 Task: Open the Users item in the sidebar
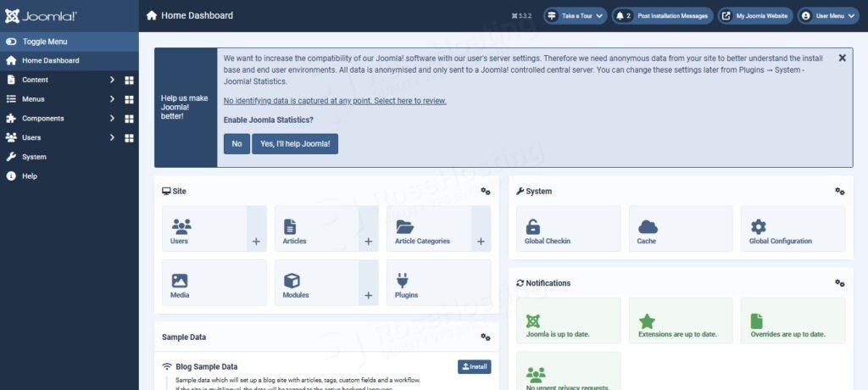31,137
